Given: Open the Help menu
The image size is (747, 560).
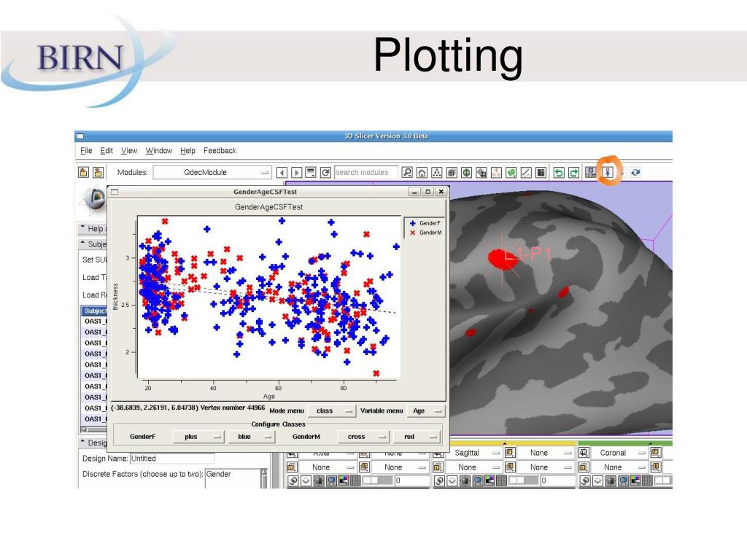Looking at the screenshot, I should (187, 150).
